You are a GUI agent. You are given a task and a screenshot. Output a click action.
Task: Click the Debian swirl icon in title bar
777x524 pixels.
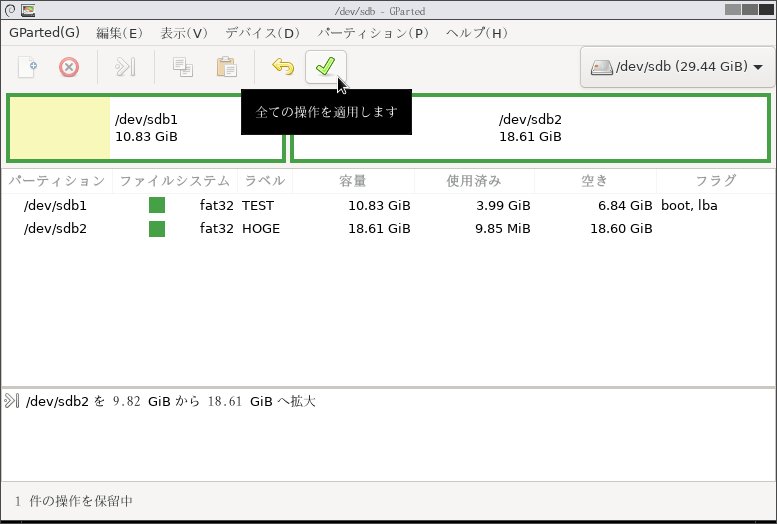click(x=10, y=10)
